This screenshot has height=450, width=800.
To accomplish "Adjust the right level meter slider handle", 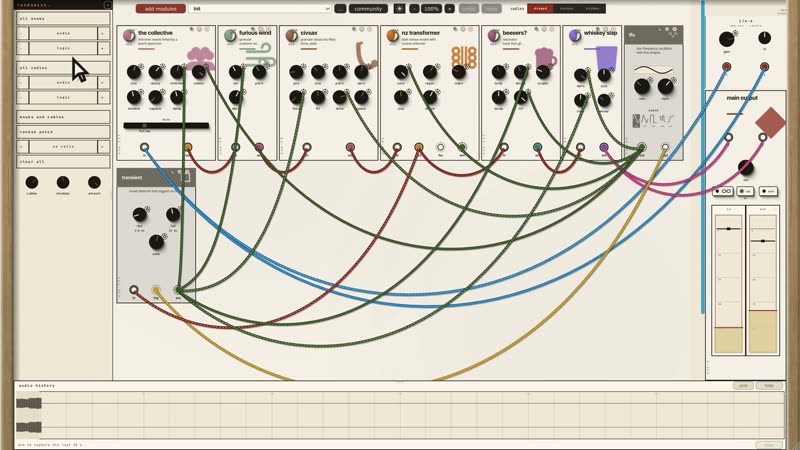I will point(762,240).
